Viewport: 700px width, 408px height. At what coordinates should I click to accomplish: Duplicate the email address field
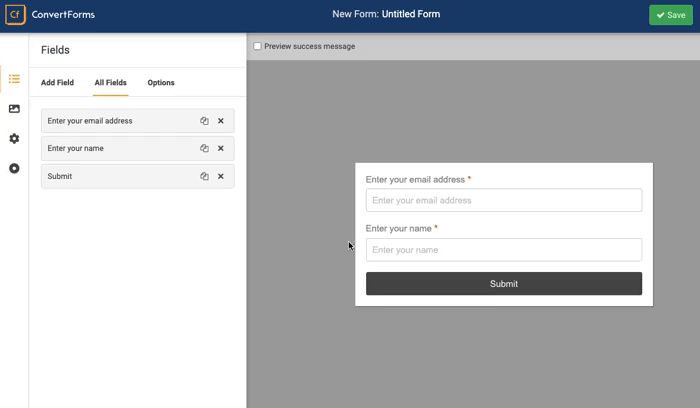pyautogui.click(x=204, y=121)
